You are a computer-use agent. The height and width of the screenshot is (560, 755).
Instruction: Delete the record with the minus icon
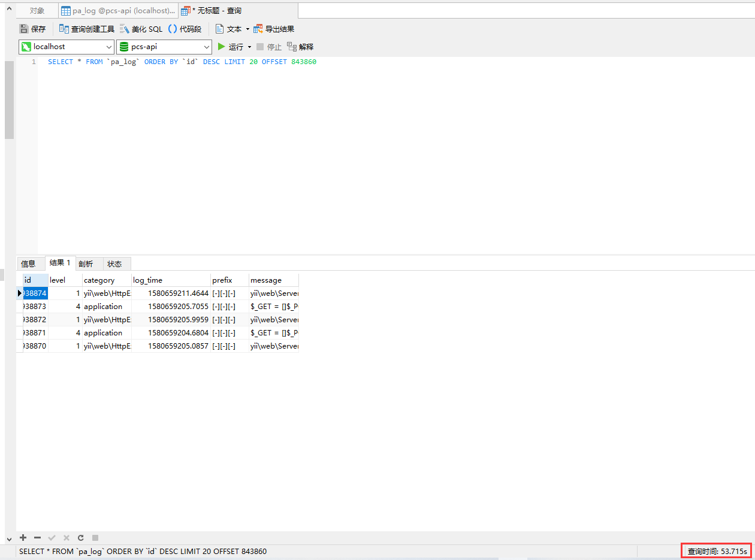click(37, 538)
